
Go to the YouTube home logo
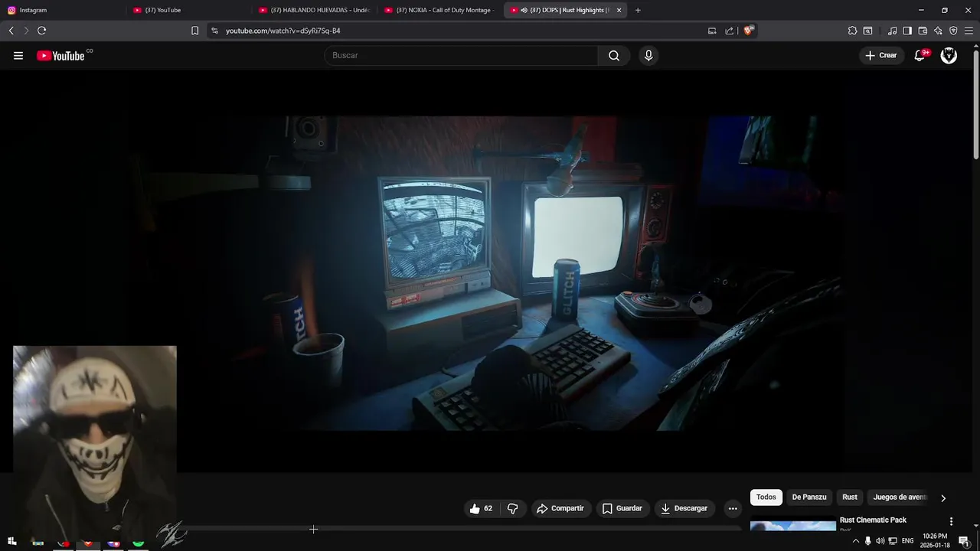[60, 56]
